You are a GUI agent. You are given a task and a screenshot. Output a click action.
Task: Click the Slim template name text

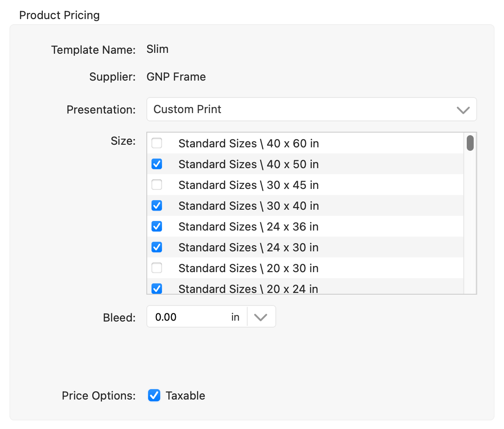click(158, 49)
